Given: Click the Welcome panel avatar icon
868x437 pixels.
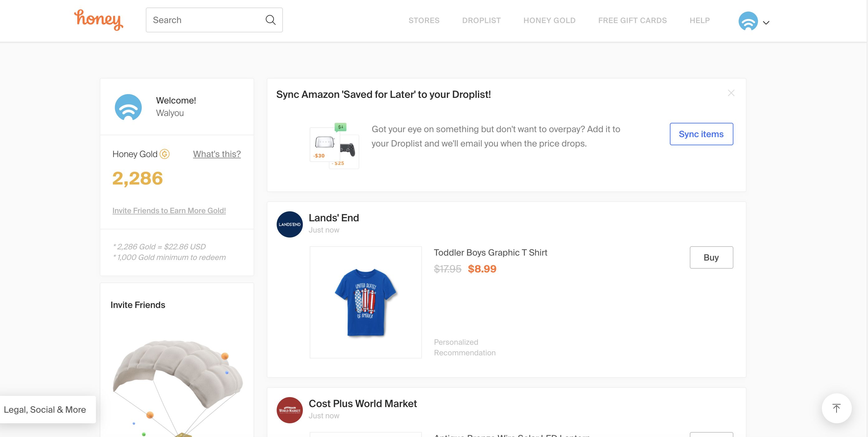Looking at the screenshot, I should [128, 107].
